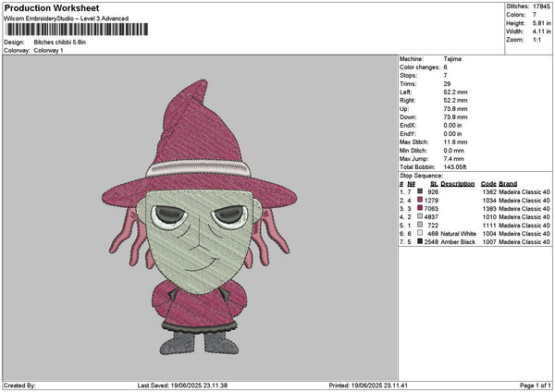Click thread code 1362
Image resolution: width=555 pixels, height=392 pixels.
click(x=489, y=191)
